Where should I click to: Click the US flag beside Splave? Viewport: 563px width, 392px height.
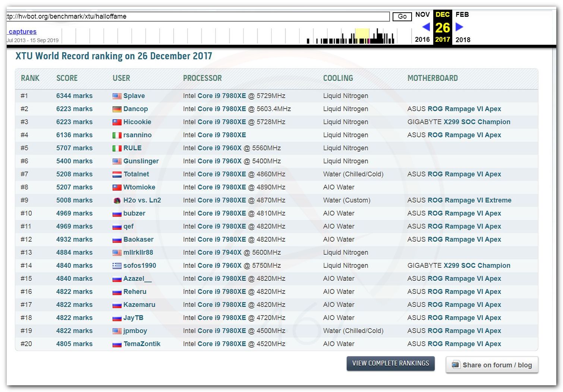point(117,96)
